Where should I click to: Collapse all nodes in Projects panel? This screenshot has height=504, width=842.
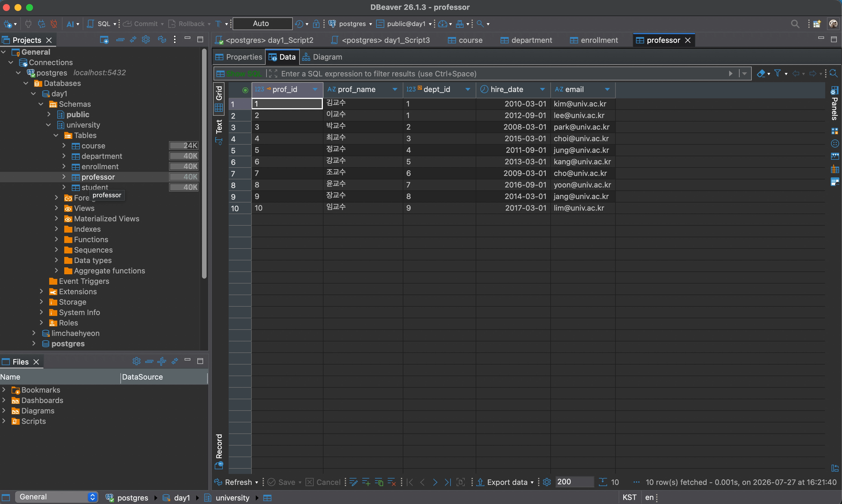pyautogui.click(x=120, y=40)
